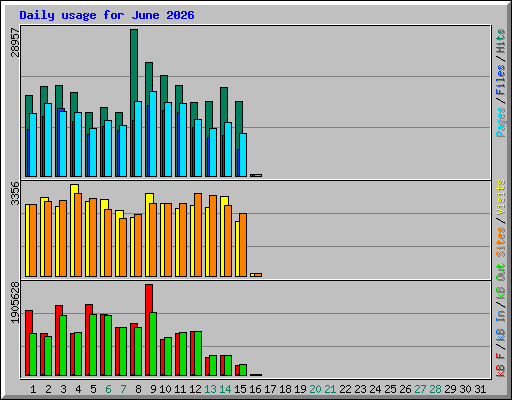Click the green day 14 axis label
Image resolution: width=512 pixels, height=400 pixels.
[x=225, y=389]
